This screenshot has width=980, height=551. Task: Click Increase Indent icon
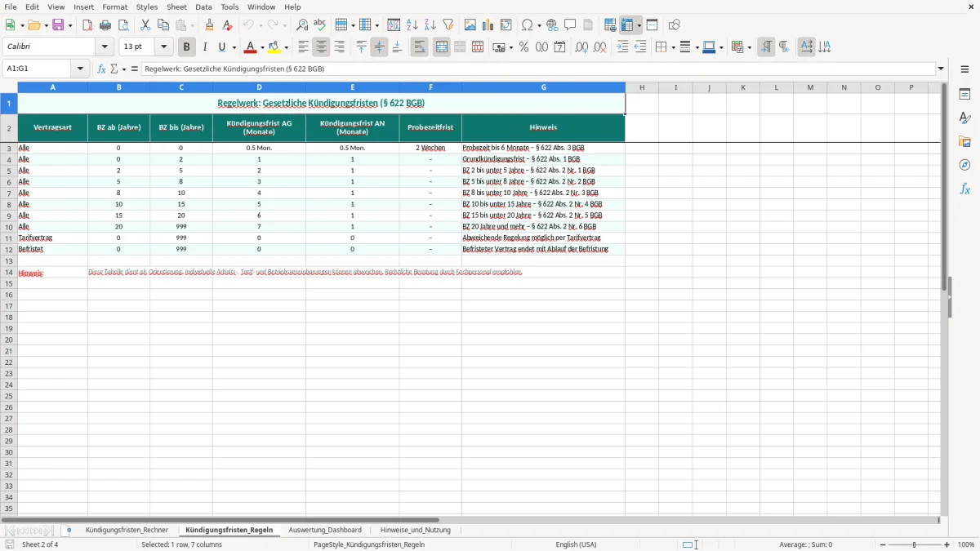(x=622, y=47)
